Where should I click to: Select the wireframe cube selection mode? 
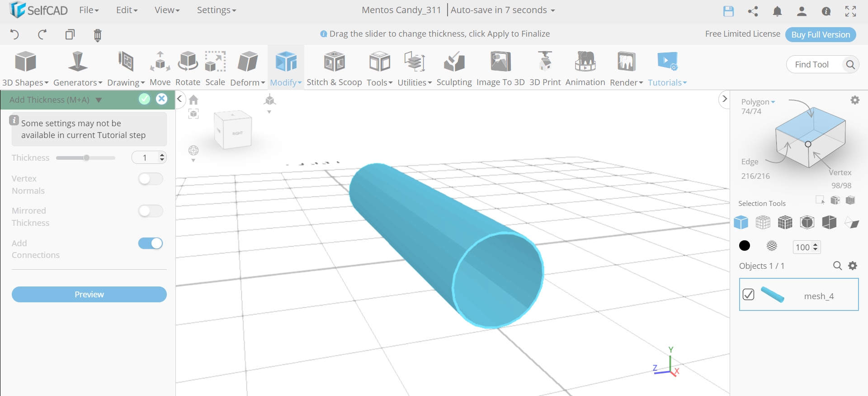763,222
